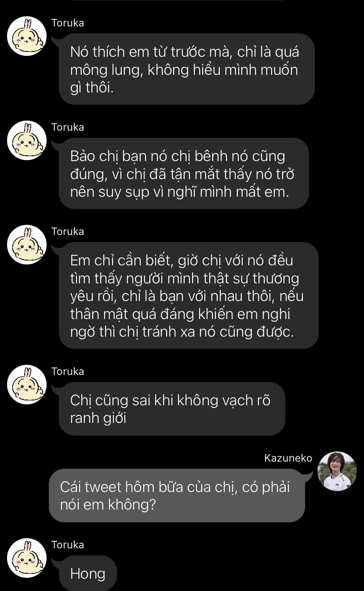
Task: Tap the 'Chị cũng sai khi không vạch rõ' bubble
Action: pyautogui.click(x=172, y=409)
